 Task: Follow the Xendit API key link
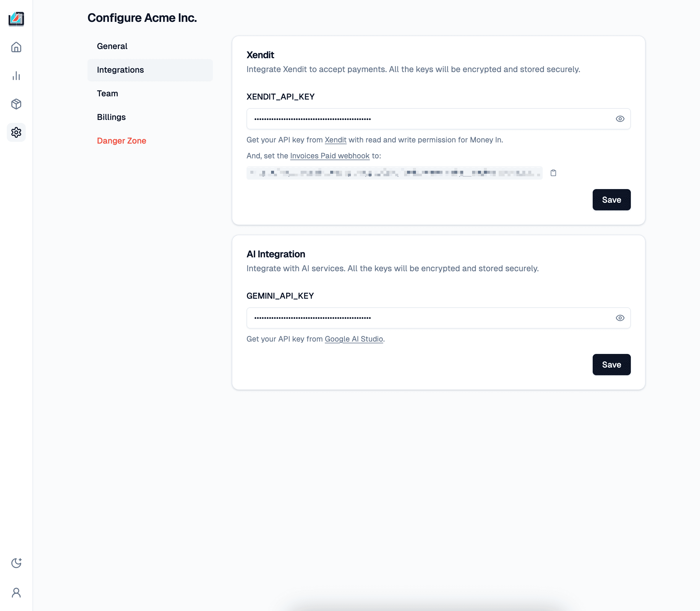pyautogui.click(x=335, y=140)
